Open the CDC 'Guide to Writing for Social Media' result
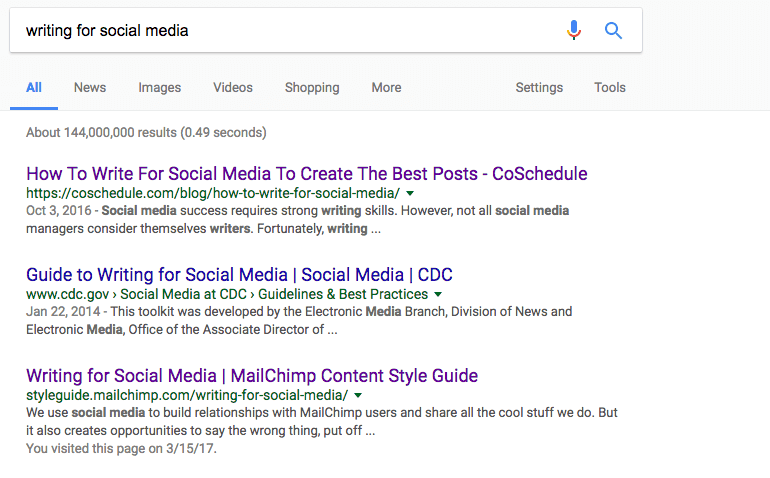Screen dimensions: 770x478 coord(240,275)
